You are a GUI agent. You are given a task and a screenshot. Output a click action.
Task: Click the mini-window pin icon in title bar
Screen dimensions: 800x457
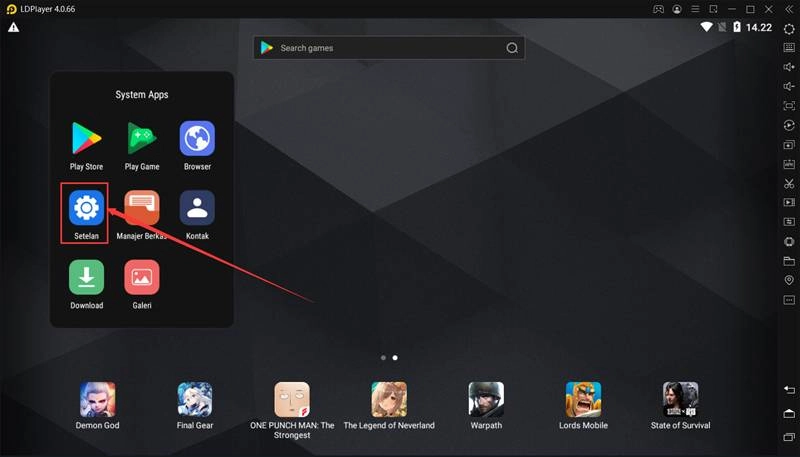click(x=714, y=9)
